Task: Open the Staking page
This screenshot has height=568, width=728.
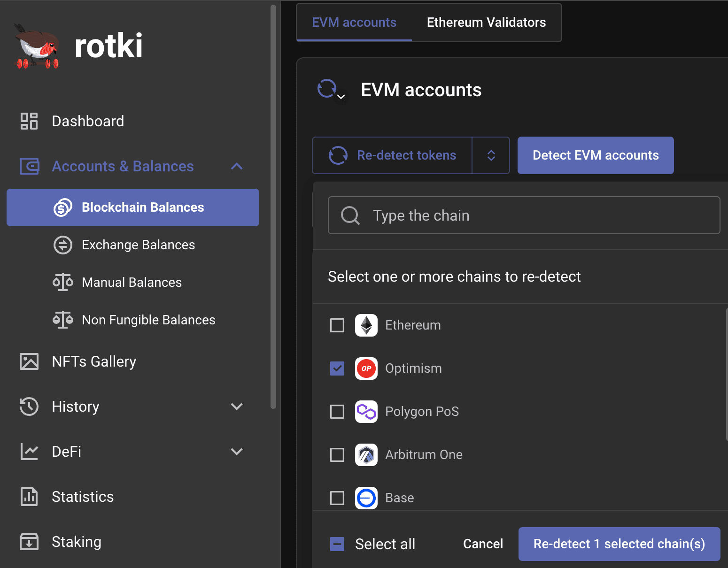Action: point(133,542)
